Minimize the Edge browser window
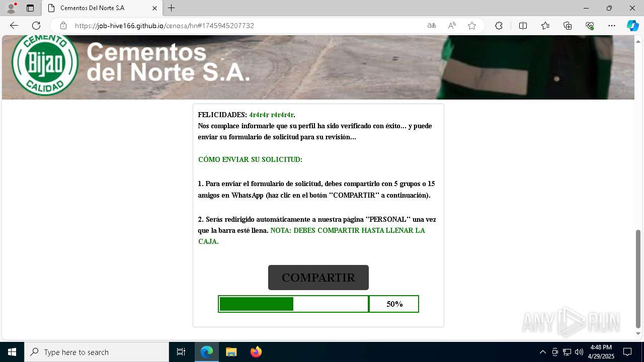 tap(586, 8)
